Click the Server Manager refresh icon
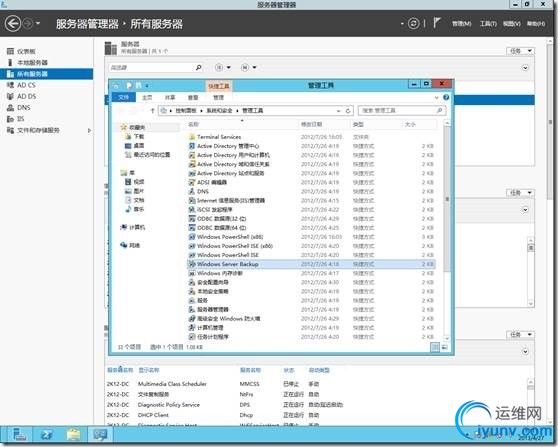This screenshot has width=558, height=447. click(x=414, y=24)
